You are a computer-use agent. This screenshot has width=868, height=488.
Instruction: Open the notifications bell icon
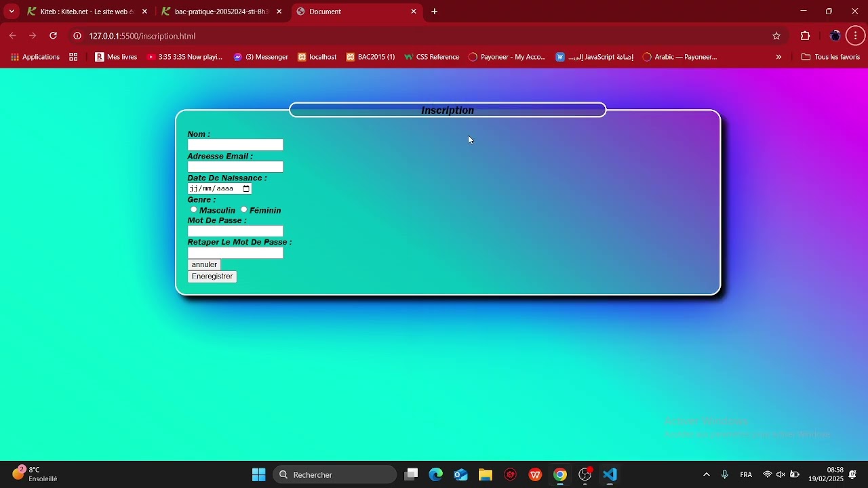[x=852, y=474]
